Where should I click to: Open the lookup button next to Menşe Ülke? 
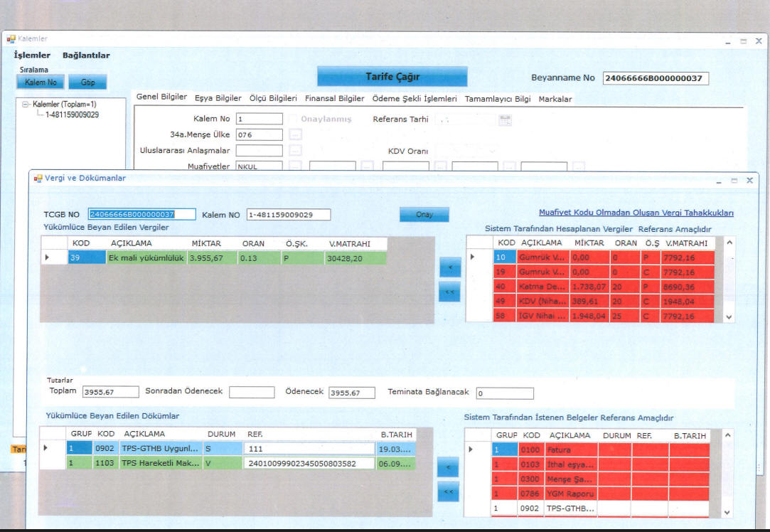[x=296, y=134]
